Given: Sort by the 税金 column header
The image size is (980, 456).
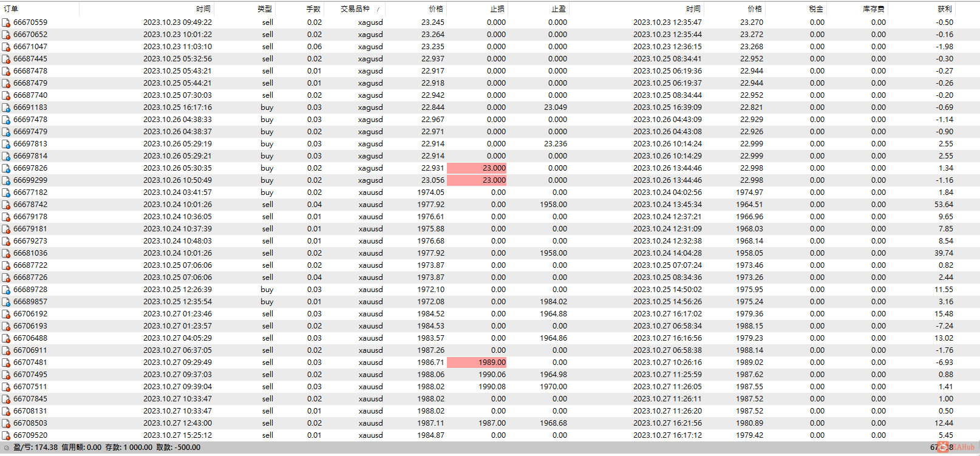Looking at the screenshot, I should [x=816, y=9].
